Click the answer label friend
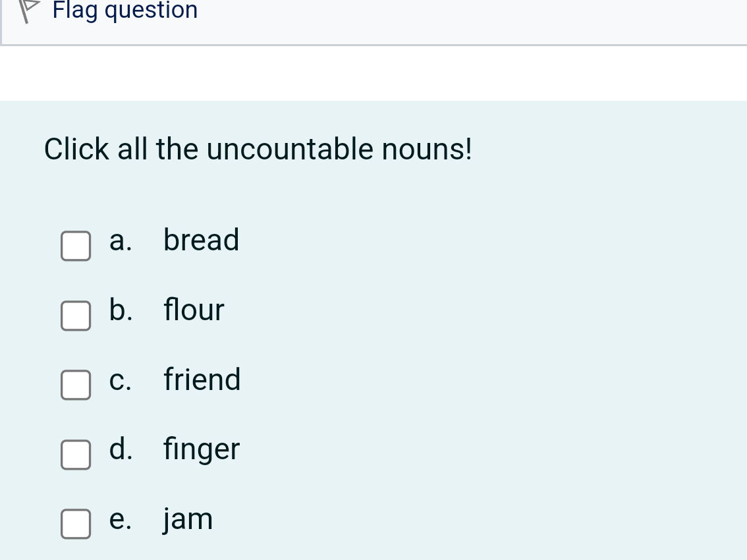Screen dimensions: 747x560 [x=202, y=379]
